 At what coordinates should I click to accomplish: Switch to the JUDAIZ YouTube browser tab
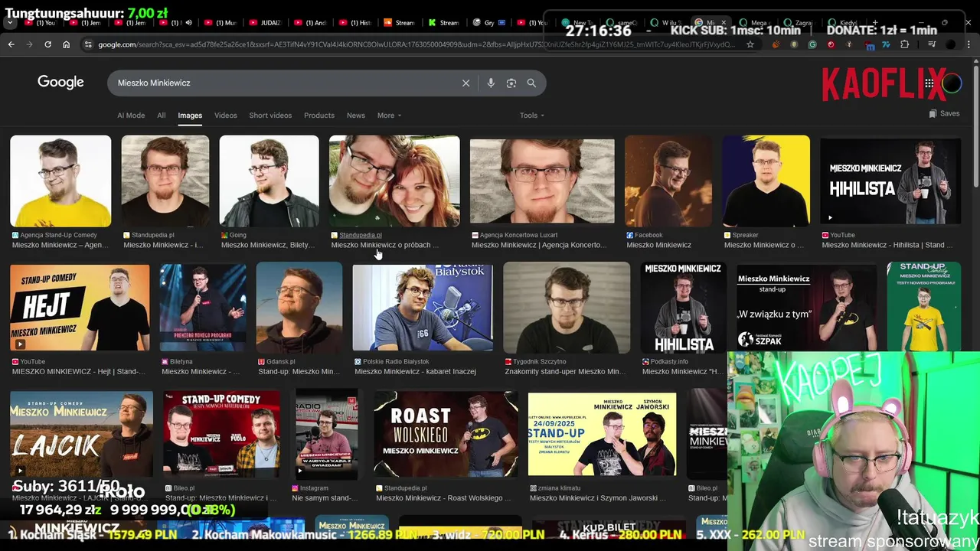(266, 23)
